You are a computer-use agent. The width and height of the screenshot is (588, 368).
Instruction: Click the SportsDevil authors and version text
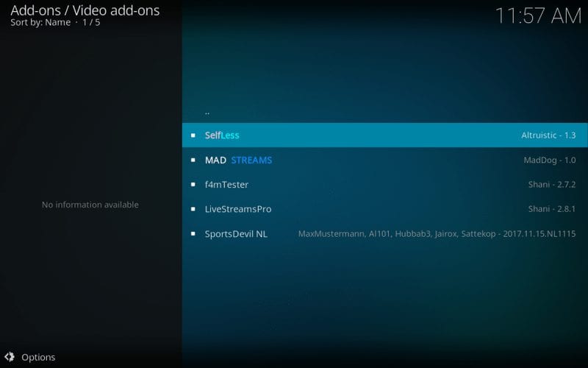[x=437, y=233]
